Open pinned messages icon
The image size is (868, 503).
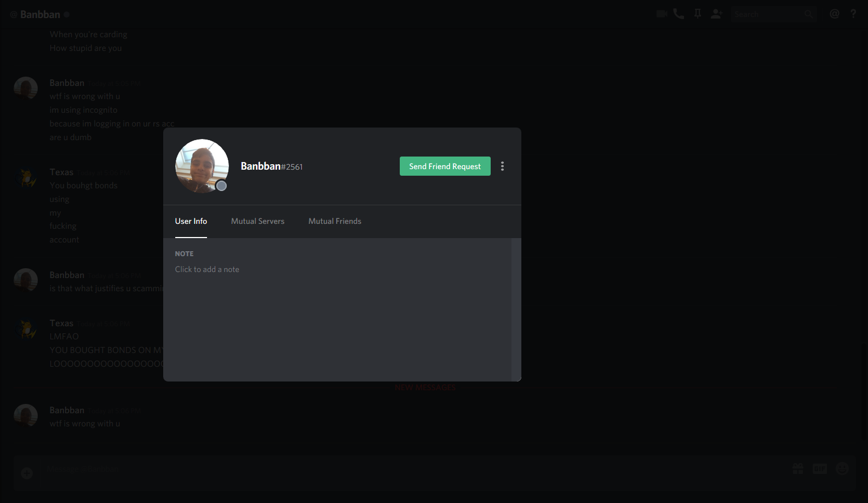coord(698,14)
